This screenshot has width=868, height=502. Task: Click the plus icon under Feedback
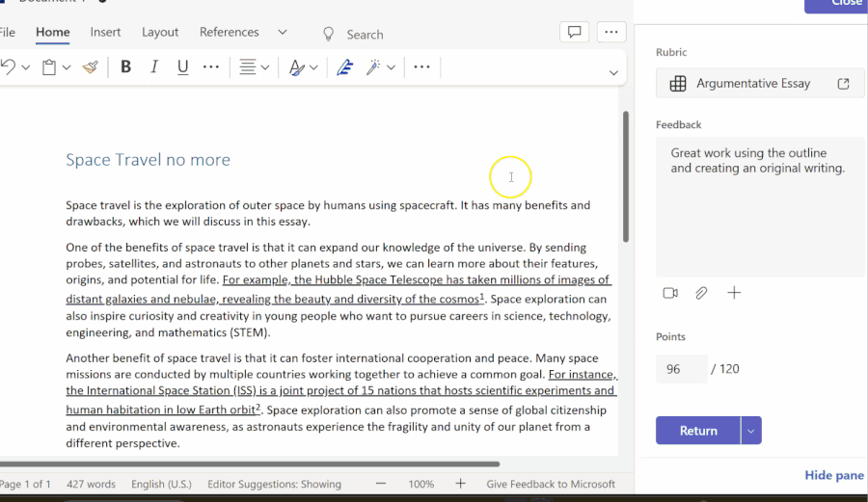[x=734, y=293]
